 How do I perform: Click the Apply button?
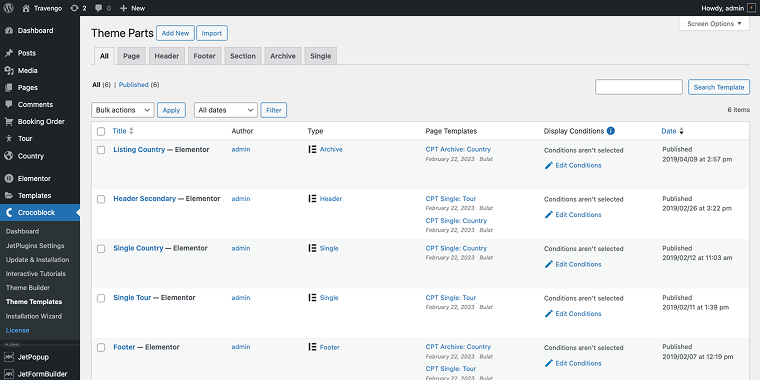coord(171,110)
